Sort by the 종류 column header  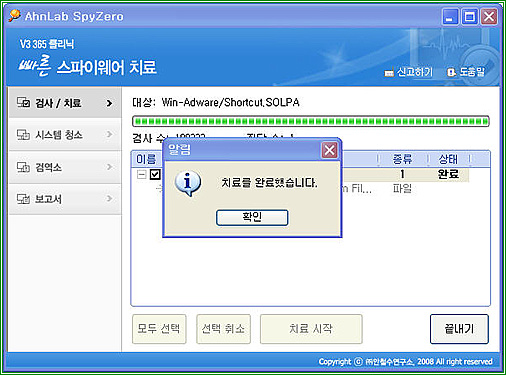(x=402, y=159)
